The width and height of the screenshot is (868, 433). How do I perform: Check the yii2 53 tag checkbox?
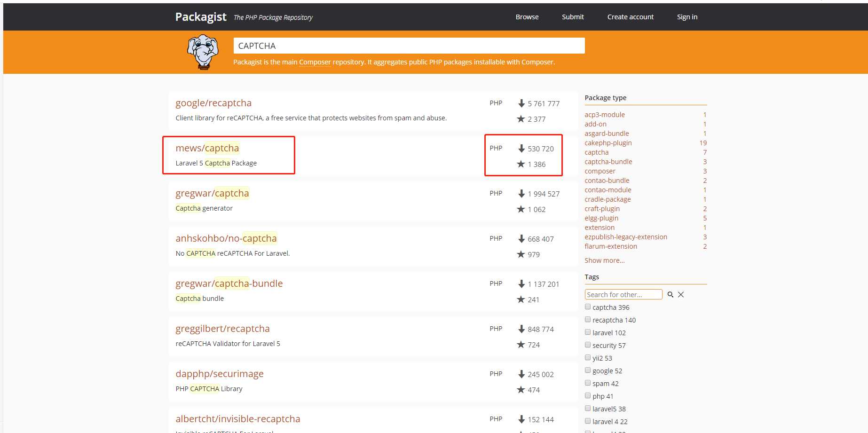(588, 358)
